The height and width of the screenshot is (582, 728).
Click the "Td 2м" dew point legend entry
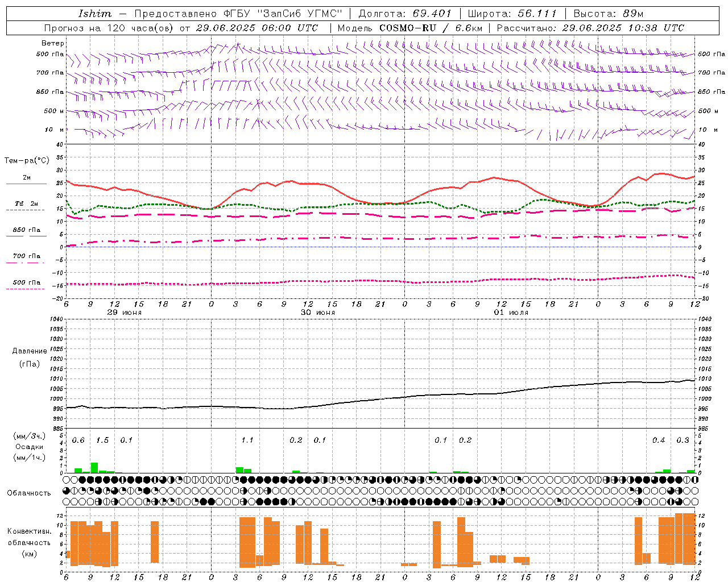coord(26,203)
